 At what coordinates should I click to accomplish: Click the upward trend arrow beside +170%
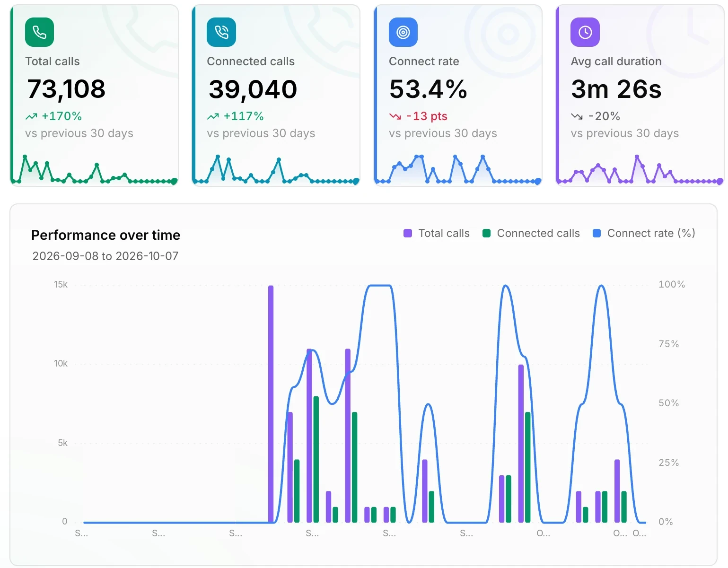(x=31, y=116)
